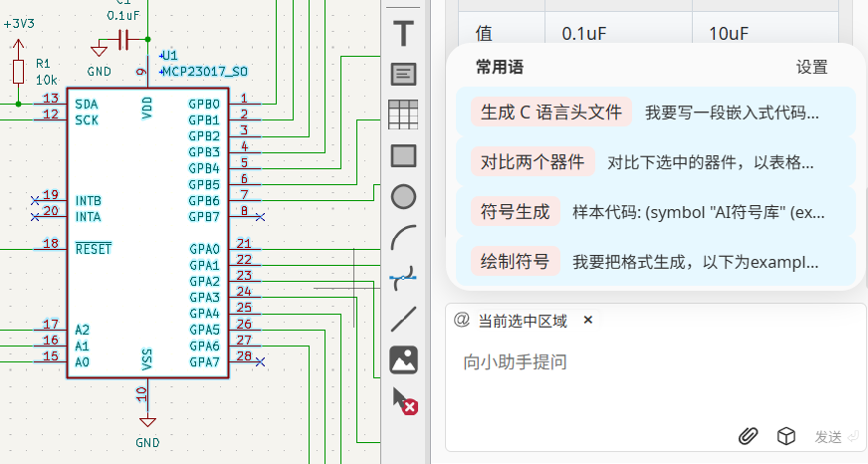Select the Arc drawing tool
This screenshot has width=868, height=464.
click(403, 237)
